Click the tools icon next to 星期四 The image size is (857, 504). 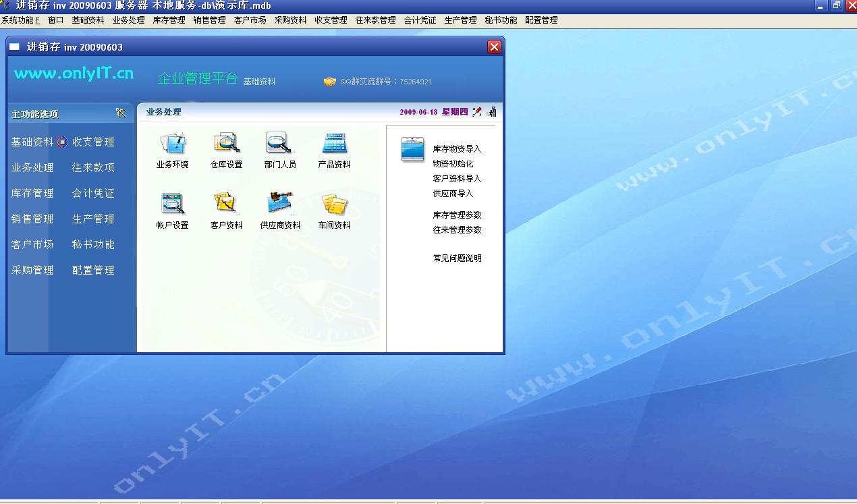click(x=477, y=112)
